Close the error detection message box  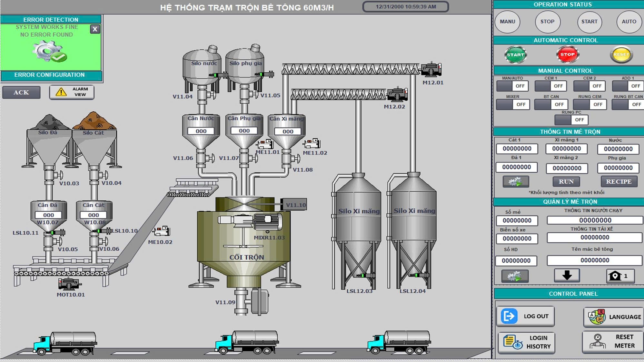click(x=95, y=29)
